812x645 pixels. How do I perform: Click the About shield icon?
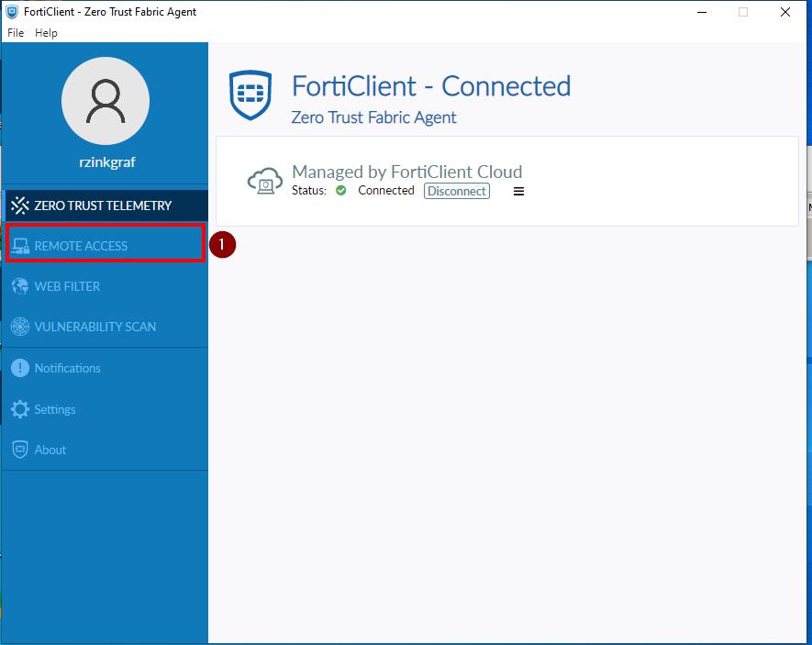pos(20,450)
